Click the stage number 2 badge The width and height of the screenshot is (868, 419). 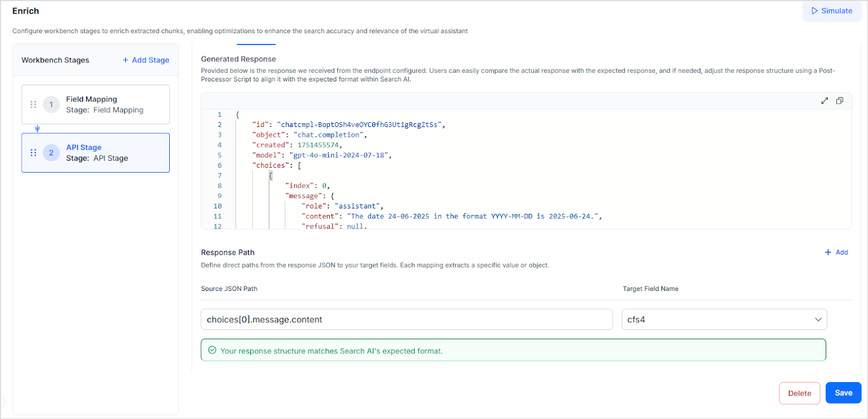click(52, 153)
